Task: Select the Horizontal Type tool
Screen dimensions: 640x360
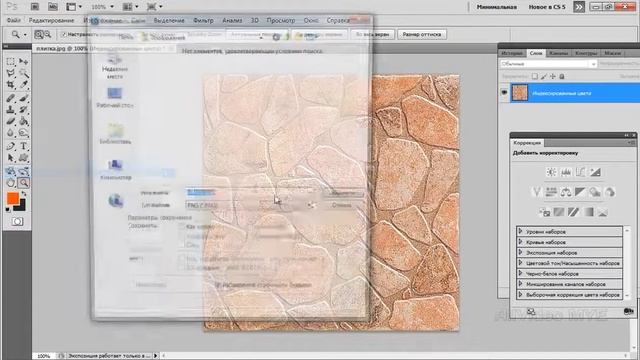Action: tap(24, 146)
